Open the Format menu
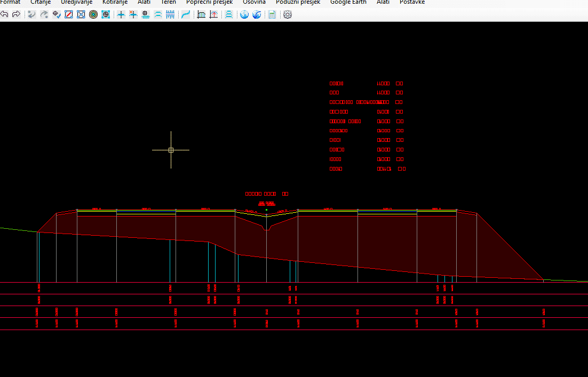The image size is (588, 377). tap(10, 2)
